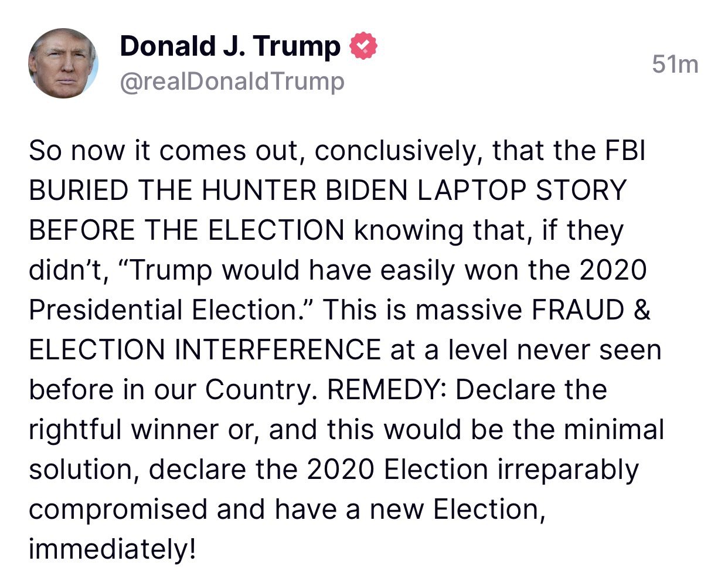
Task: Open the profile avatar picture
Action: click(x=63, y=63)
